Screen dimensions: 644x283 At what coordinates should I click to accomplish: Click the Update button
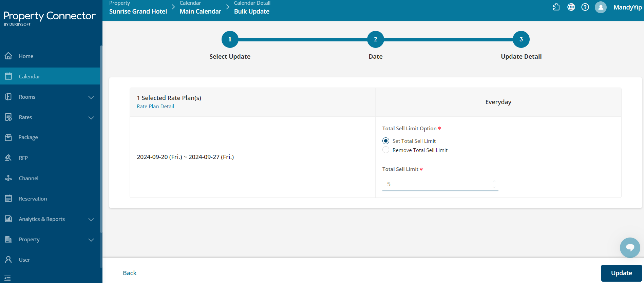pyautogui.click(x=621, y=273)
